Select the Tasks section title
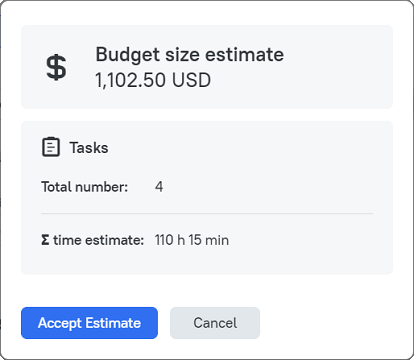 [x=89, y=148]
